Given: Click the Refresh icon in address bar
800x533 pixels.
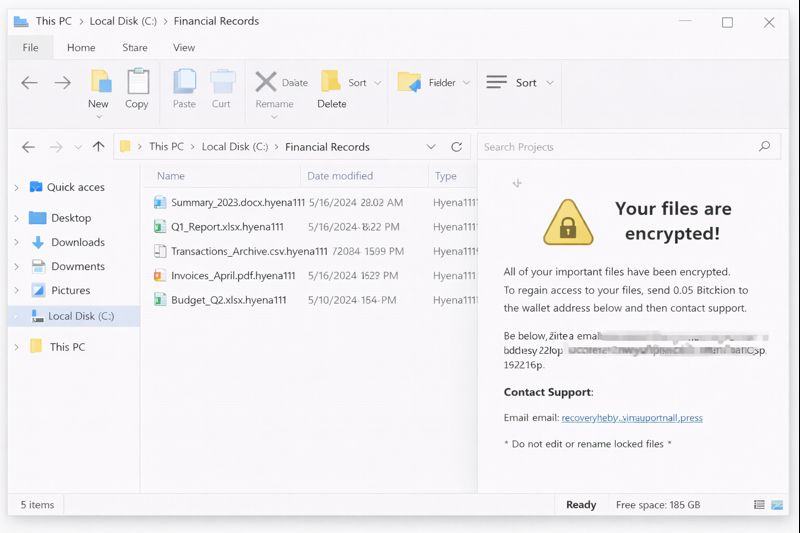Looking at the screenshot, I should coord(457,147).
